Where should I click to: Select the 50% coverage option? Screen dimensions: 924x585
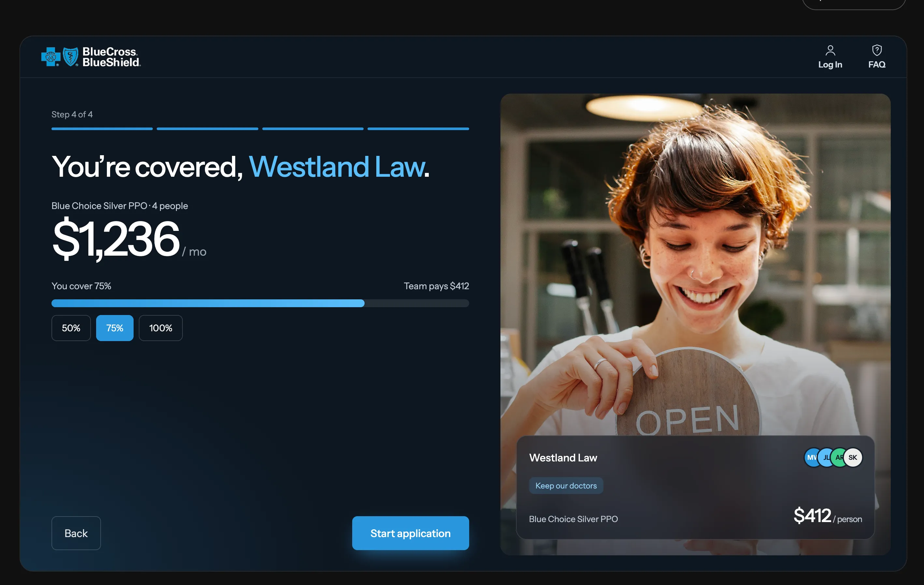coord(71,328)
